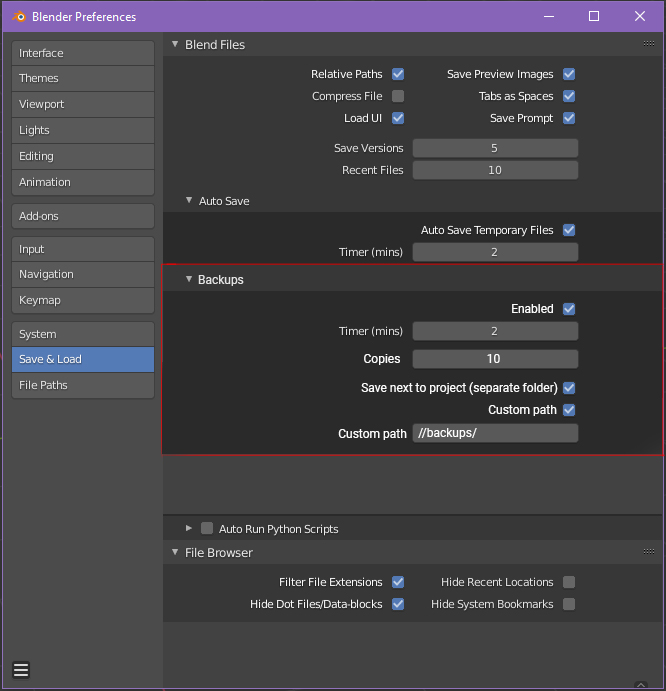Screen dimensions: 666x691
Task: Click the Save Versions value field
Action: click(x=495, y=148)
